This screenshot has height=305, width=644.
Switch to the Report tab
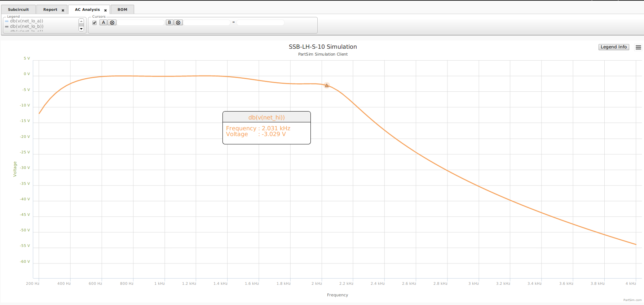click(x=50, y=9)
